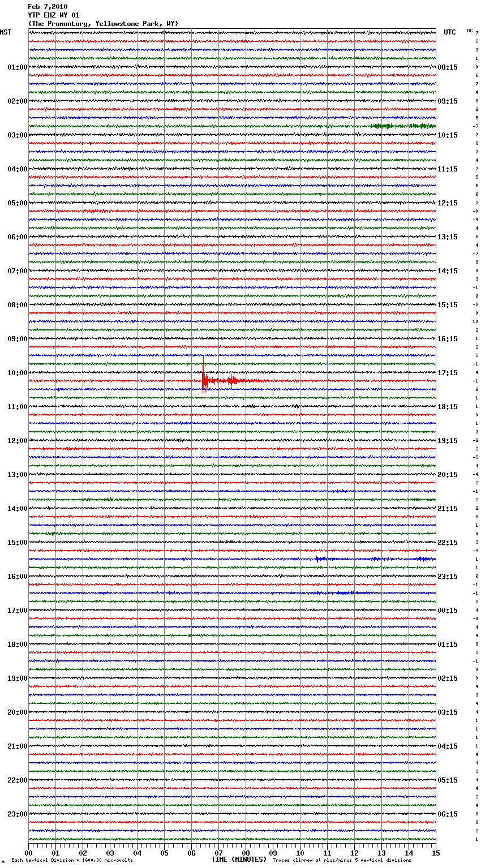Select the station code 'YTP EHZ WY 01'

pyautogui.click(x=54, y=15)
